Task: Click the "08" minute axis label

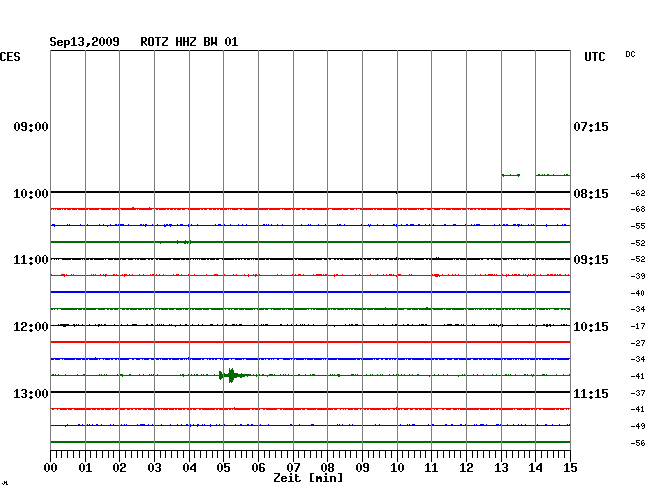Action: tap(327, 468)
